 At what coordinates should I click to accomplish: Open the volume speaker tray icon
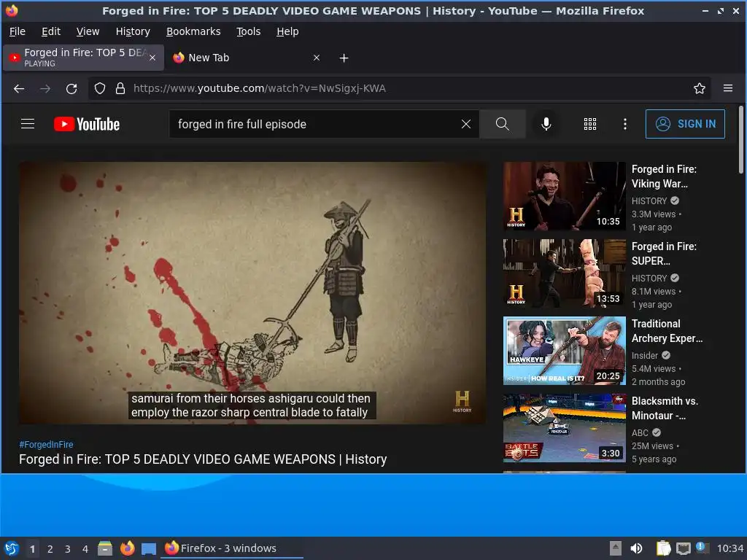[636, 548]
